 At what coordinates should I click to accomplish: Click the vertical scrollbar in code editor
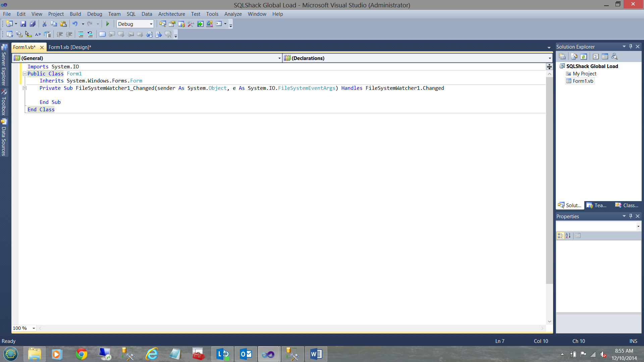click(x=549, y=181)
